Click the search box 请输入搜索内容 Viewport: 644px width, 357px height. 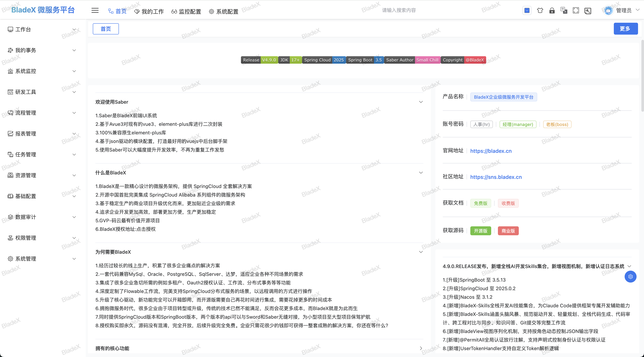[x=399, y=10]
